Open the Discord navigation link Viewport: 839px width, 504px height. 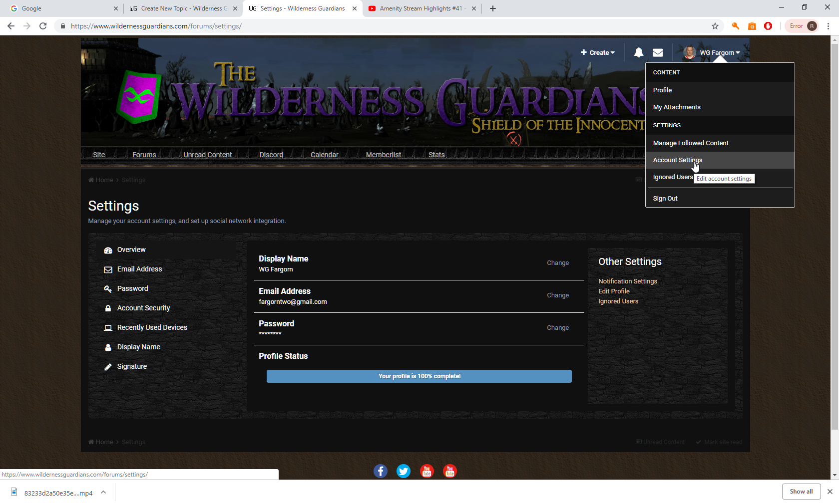pos(271,155)
